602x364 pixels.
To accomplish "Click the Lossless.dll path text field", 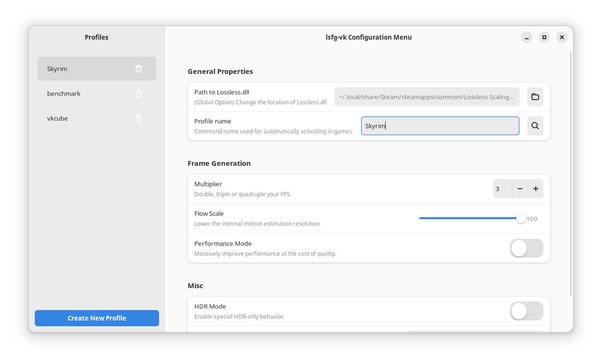I will pyautogui.click(x=427, y=97).
